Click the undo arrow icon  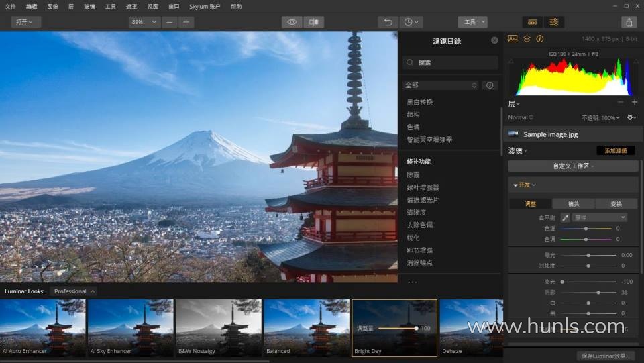(x=387, y=22)
